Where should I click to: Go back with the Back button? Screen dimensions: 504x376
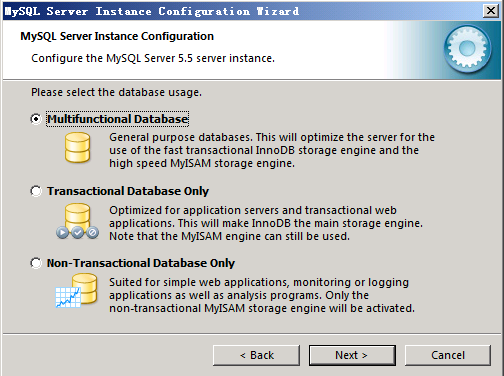pyautogui.click(x=256, y=355)
